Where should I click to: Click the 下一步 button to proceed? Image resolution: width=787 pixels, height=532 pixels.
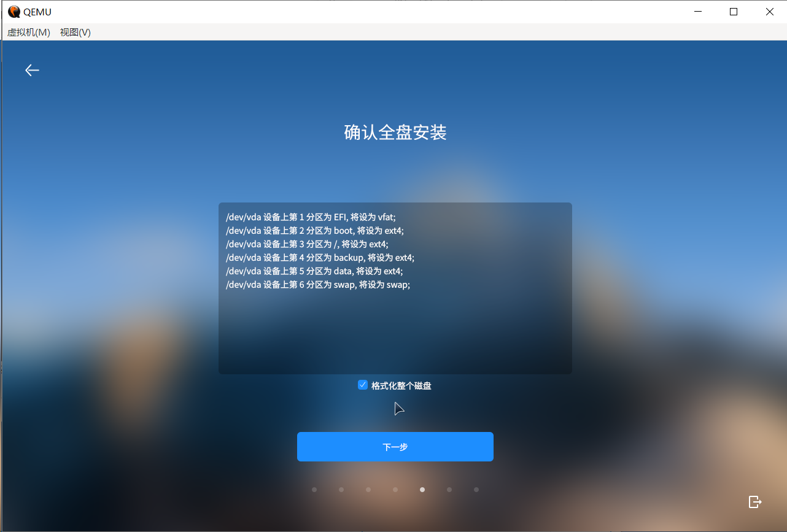point(395,447)
